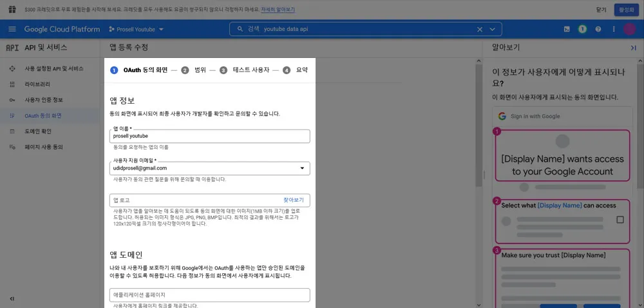Open the 자세히 알아보기 link
The image size is (644, 308).
click(x=278, y=9)
